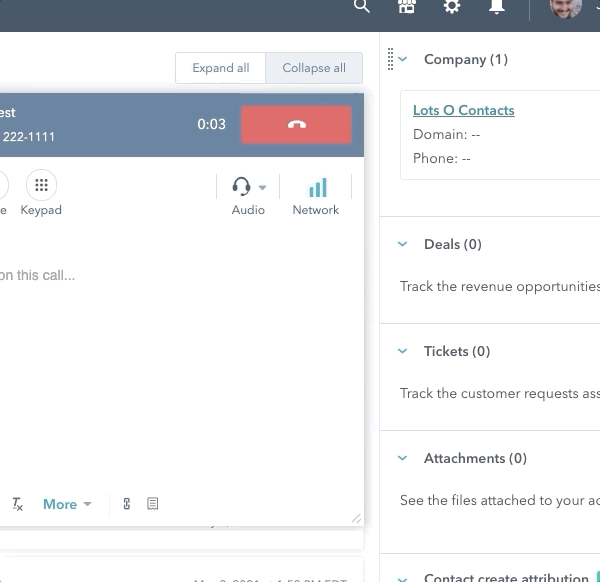
Task: Insert a link using chain icon
Action: pyautogui.click(x=126, y=504)
